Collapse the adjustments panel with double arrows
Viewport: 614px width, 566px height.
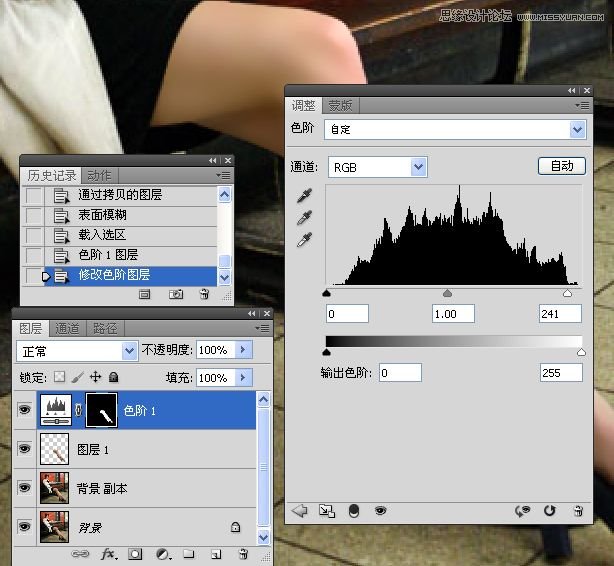point(572,90)
